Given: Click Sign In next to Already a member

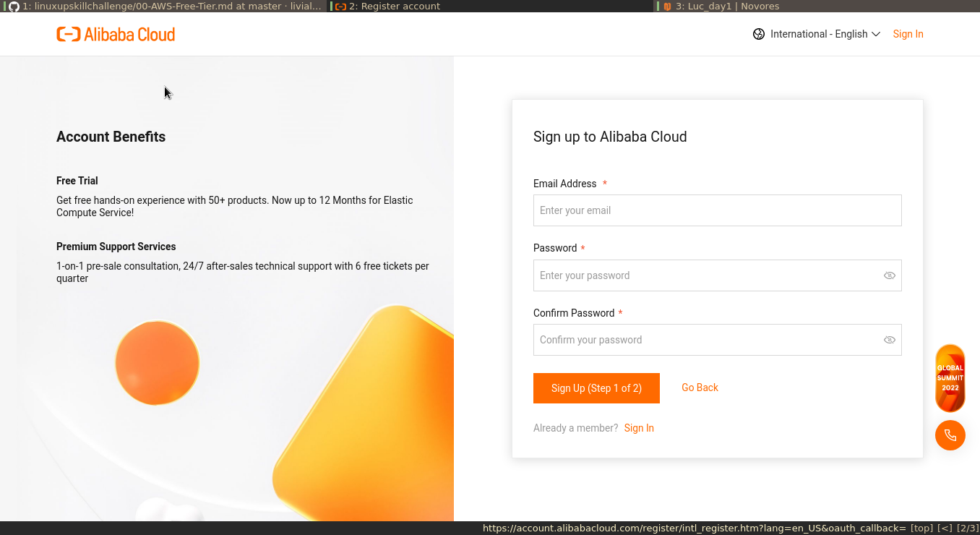Looking at the screenshot, I should click(x=639, y=428).
